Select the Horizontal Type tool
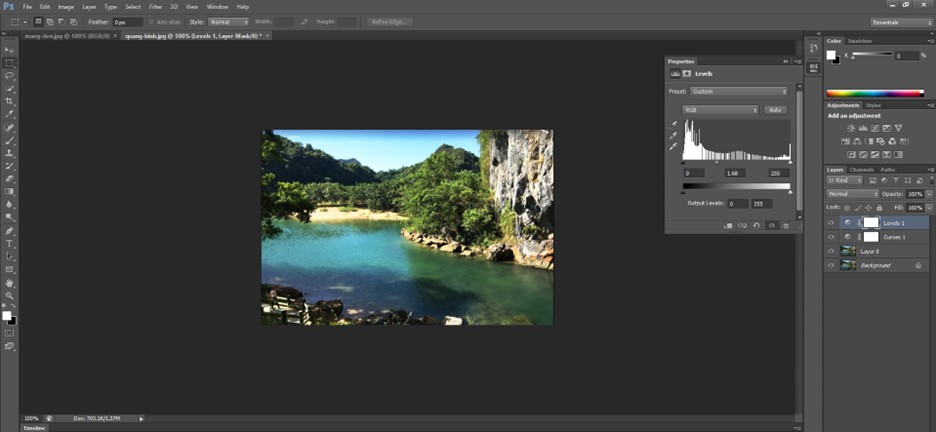 (x=10, y=244)
